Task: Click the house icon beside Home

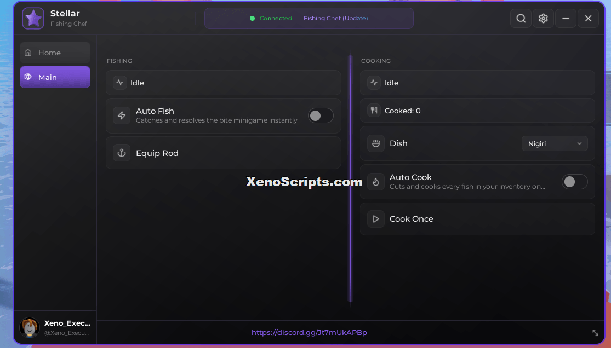Action: [x=28, y=53]
